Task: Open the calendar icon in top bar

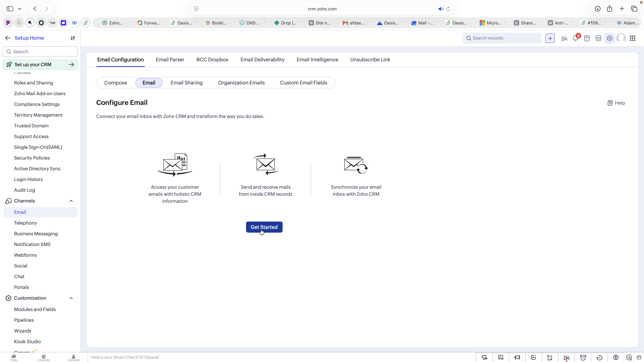Action: (587, 38)
